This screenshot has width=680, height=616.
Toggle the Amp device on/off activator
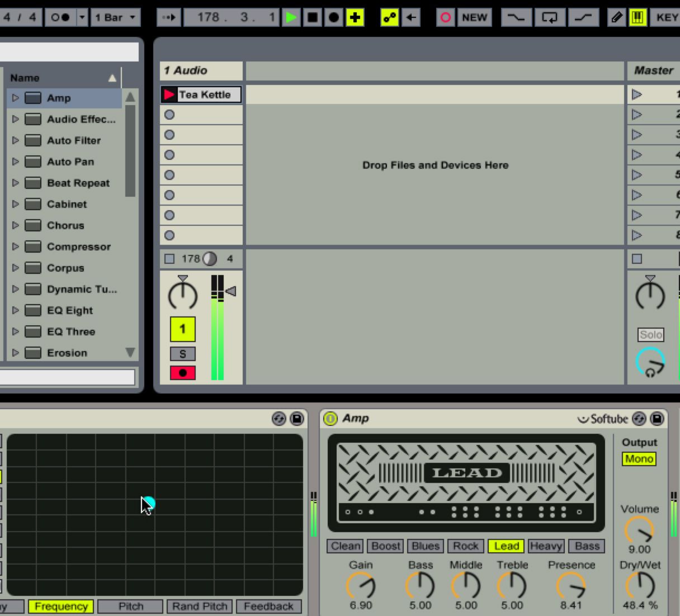pos(330,418)
